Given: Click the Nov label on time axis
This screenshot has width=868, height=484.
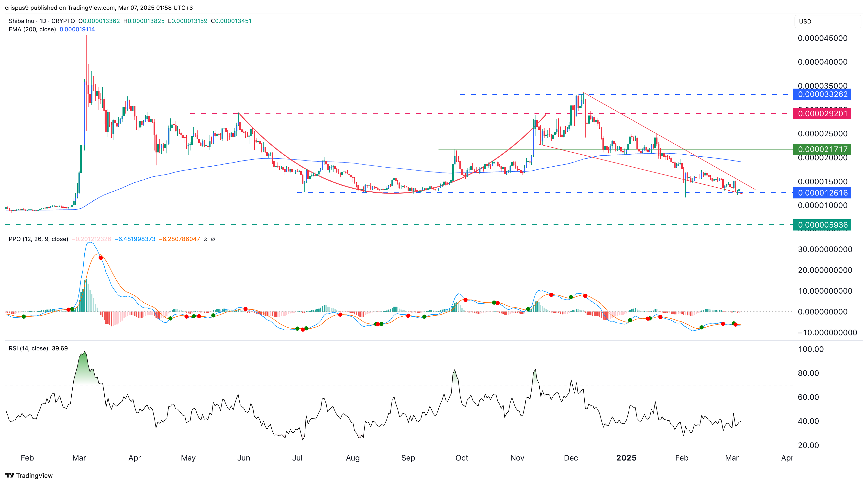Looking at the screenshot, I should (517, 458).
